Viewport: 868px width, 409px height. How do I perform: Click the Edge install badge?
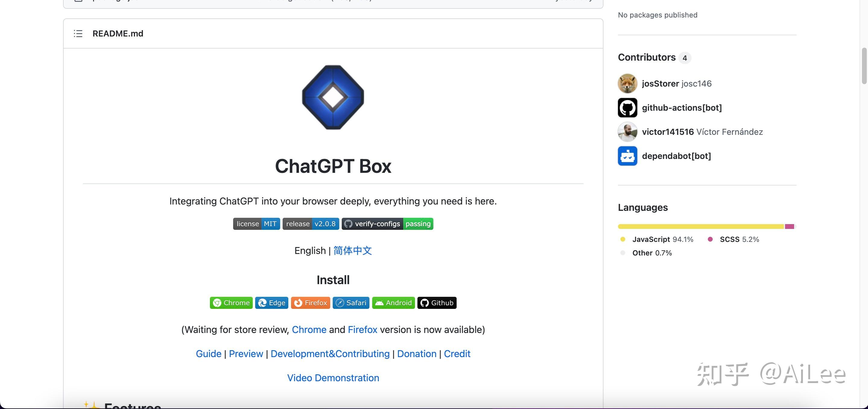tap(271, 303)
